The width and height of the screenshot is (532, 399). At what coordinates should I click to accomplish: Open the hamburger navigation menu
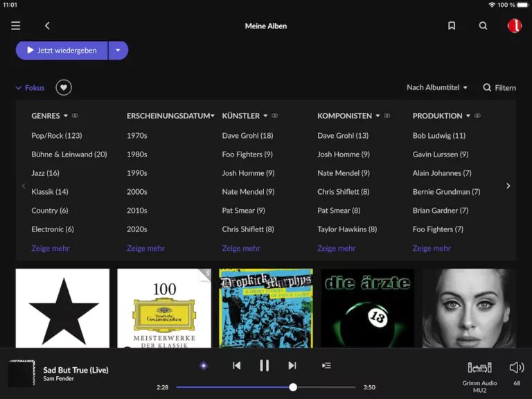tap(15, 26)
